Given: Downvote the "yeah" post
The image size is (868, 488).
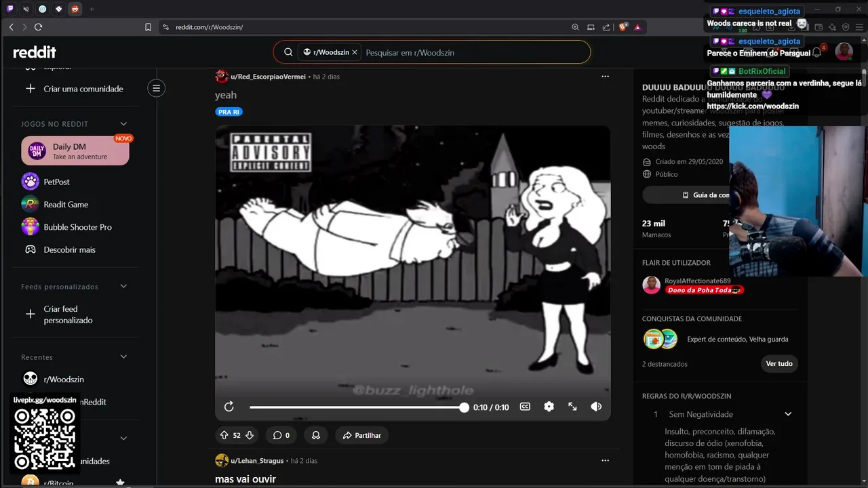Looking at the screenshot, I should pyautogui.click(x=250, y=435).
